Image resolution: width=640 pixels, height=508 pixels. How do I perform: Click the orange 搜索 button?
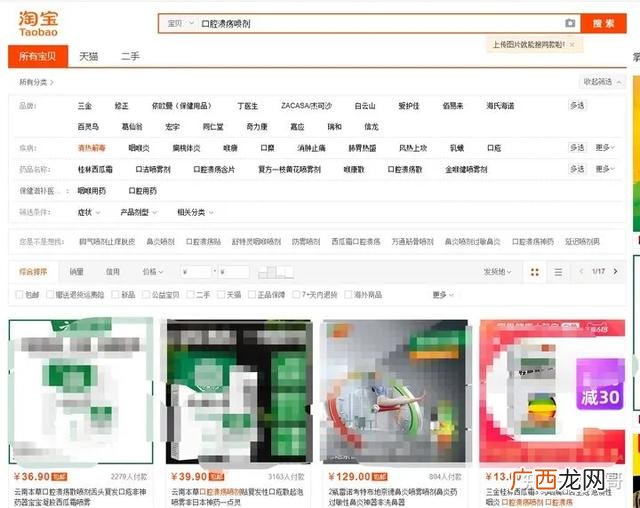pyautogui.click(x=604, y=23)
